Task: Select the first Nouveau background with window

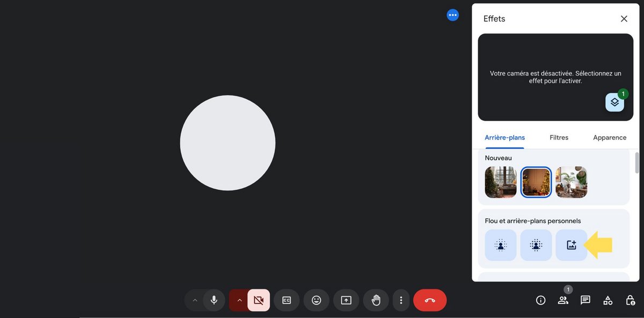Action: tap(501, 182)
